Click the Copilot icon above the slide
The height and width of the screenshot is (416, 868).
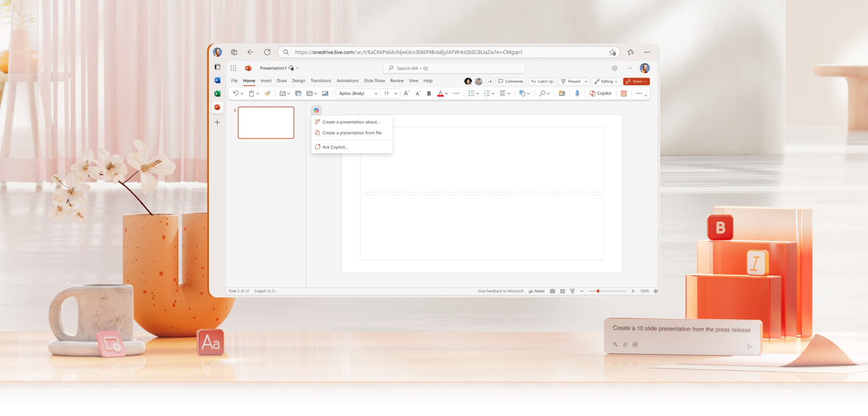tap(316, 110)
